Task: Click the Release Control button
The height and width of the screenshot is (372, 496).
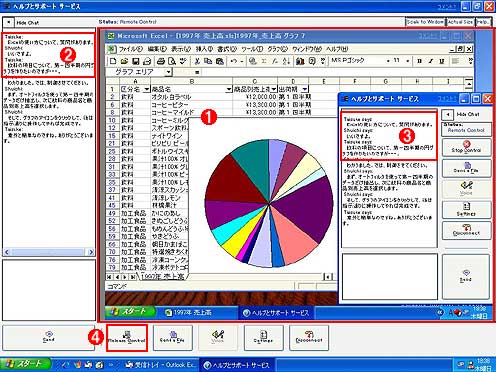Action: pos(127,338)
